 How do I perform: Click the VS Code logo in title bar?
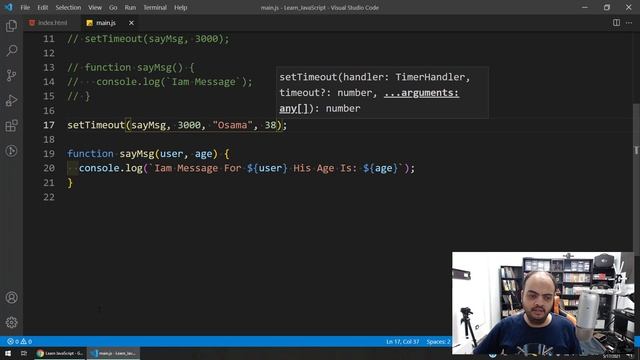click(9, 7)
